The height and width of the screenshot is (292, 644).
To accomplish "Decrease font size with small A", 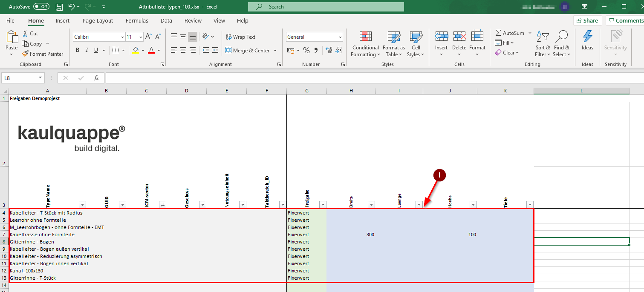I will coord(158,37).
